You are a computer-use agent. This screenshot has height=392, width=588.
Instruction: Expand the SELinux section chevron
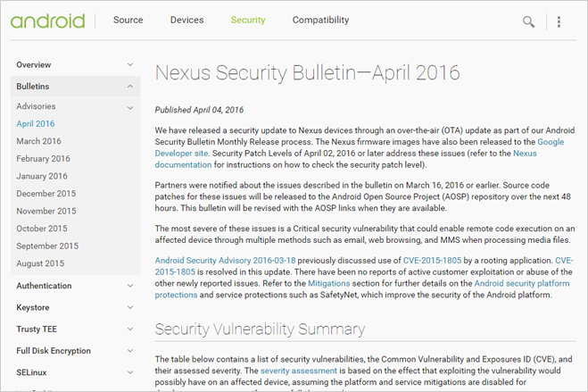[130, 372]
